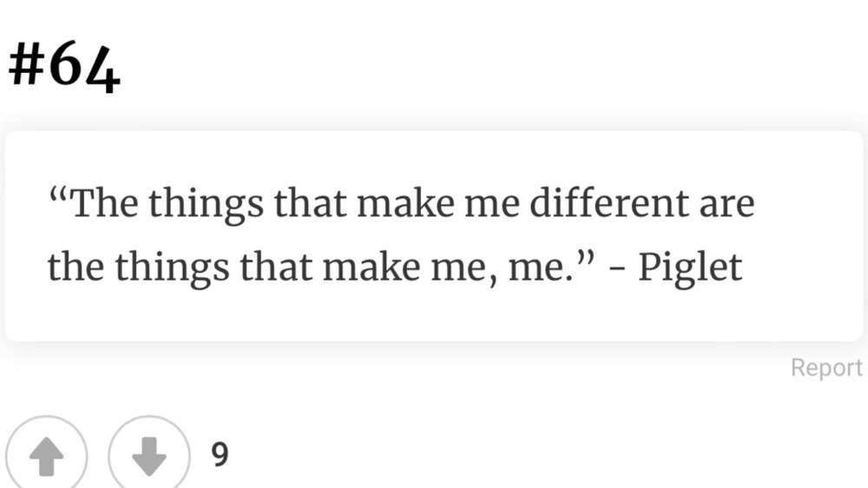Image resolution: width=868 pixels, height=488 pixels.
Task: Click the vote count number 9
Action: click(x=220, y=454)
